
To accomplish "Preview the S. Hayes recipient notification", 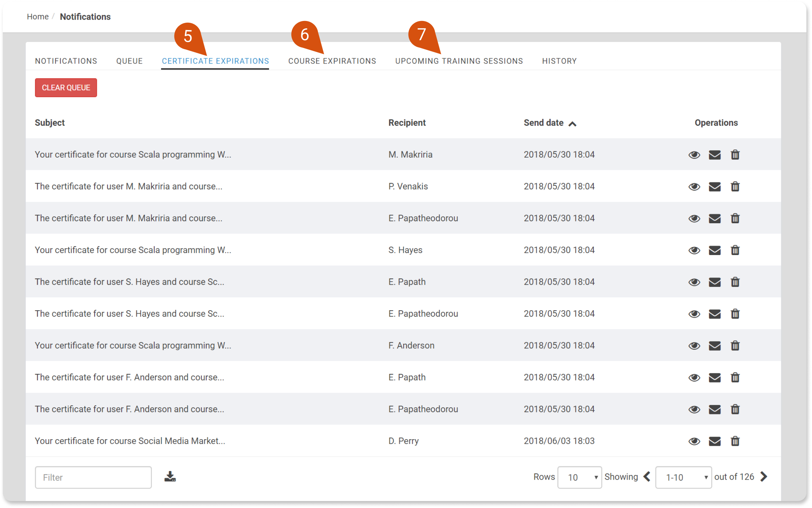I will click(694, 250).
